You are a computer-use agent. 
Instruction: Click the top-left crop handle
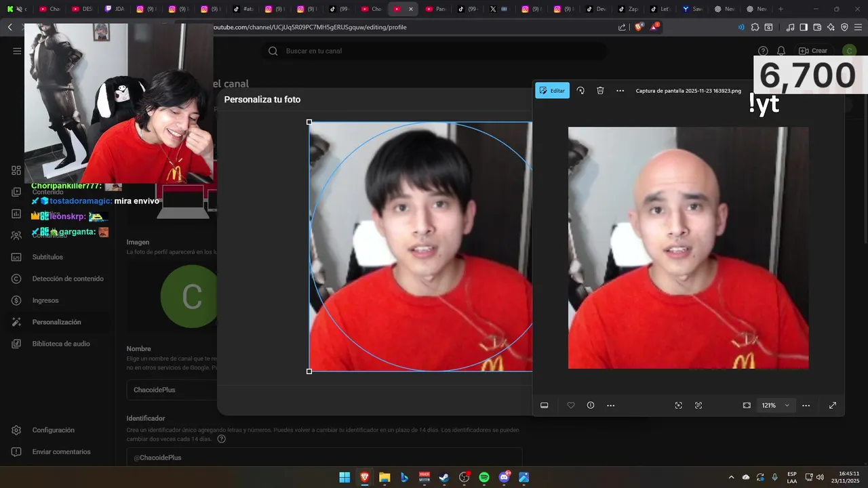(309, 122)
